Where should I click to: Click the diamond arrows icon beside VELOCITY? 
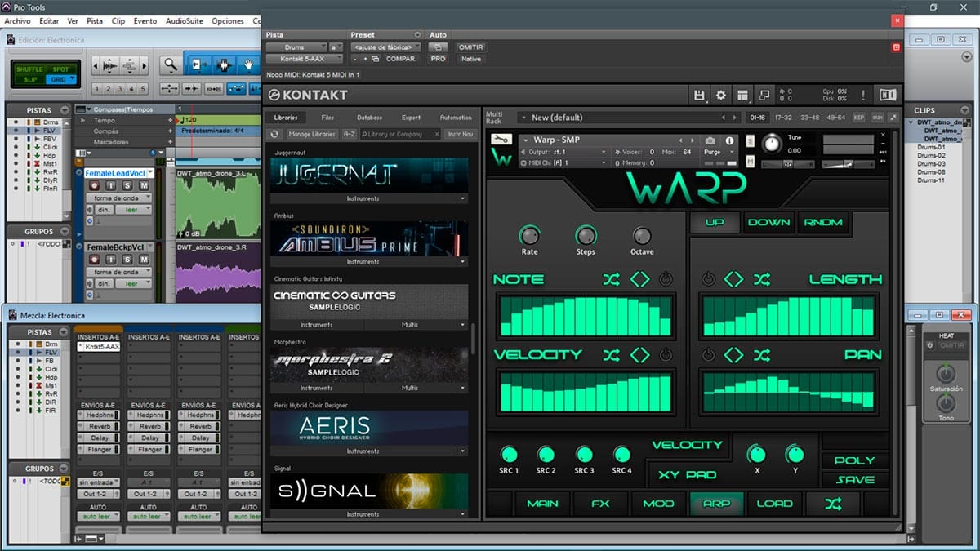coord(639,355)
